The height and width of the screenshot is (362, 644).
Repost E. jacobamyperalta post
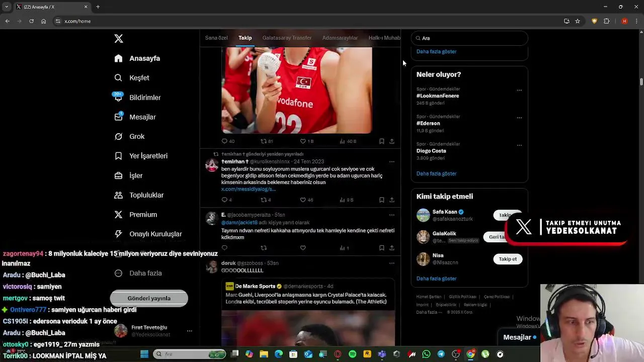[264, 248]
